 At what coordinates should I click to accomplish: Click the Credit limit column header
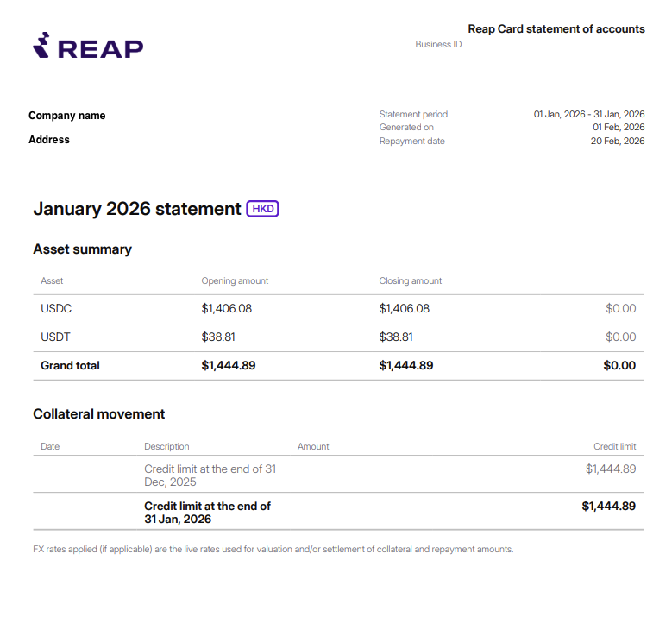[614, 446]
